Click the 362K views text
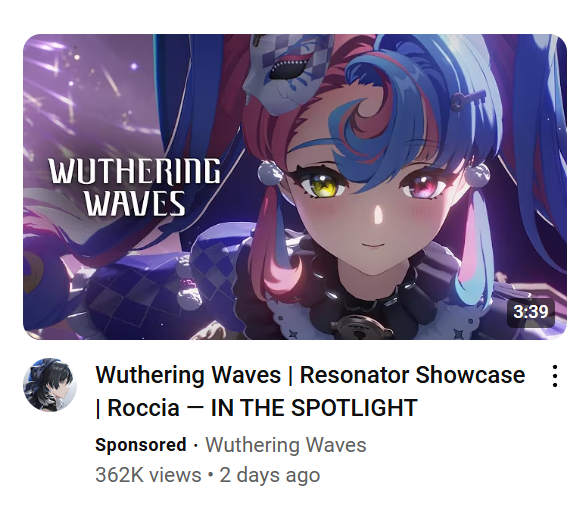 coord(148,475)
